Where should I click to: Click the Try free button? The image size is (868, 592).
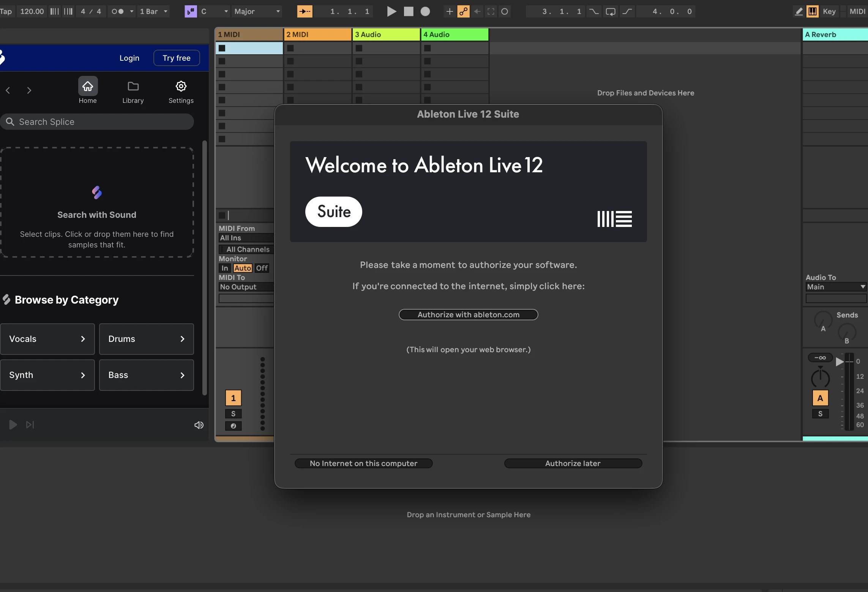pos(177,58)
